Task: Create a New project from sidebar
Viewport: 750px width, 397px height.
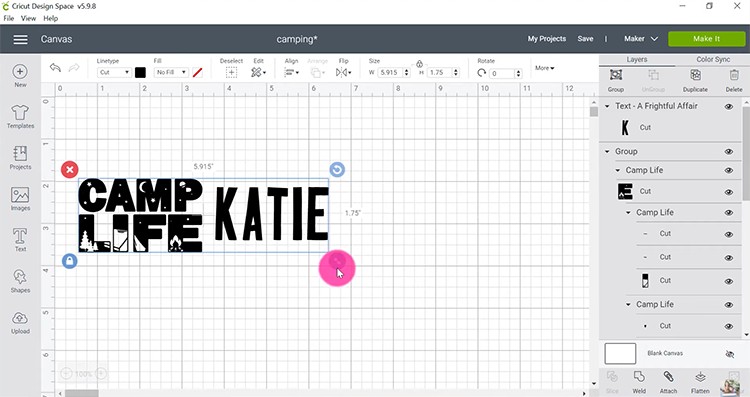Action: [20, 76]
